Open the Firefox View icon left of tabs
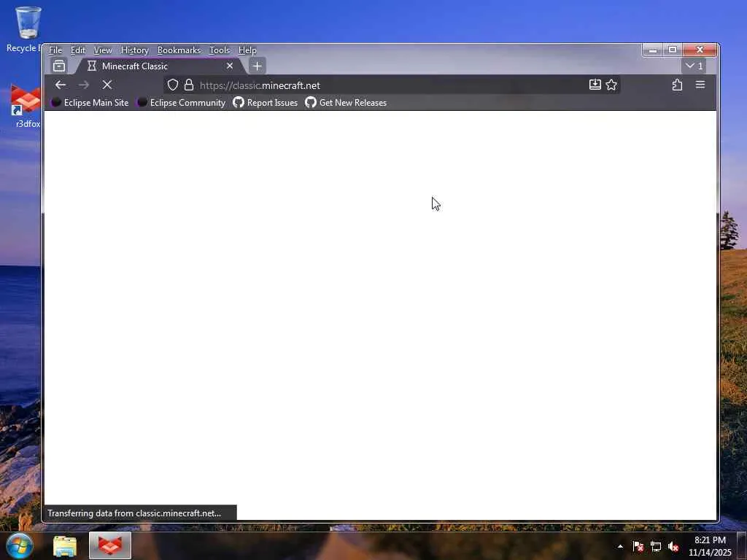 pos(59,66)
